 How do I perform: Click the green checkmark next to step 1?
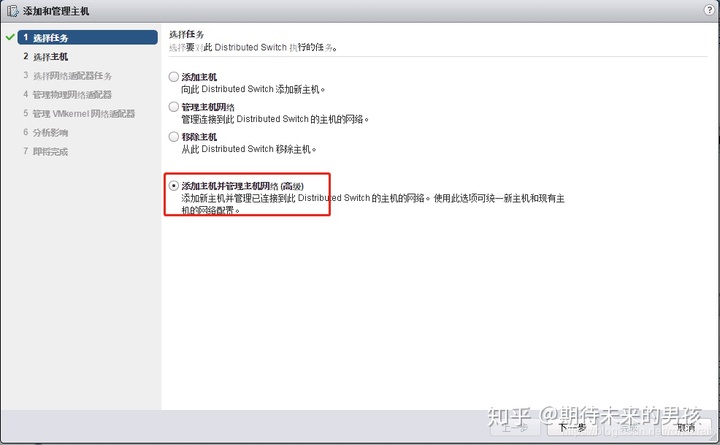10,37
